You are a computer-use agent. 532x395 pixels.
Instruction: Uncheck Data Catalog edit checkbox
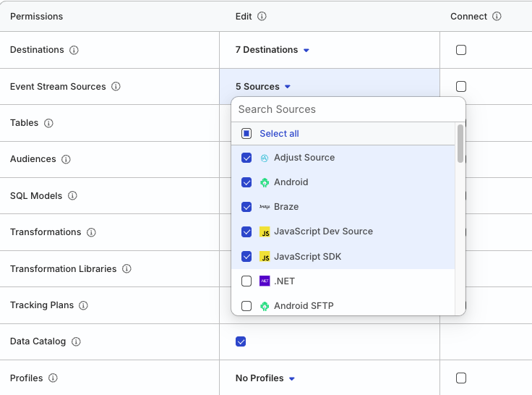(241, 341)
